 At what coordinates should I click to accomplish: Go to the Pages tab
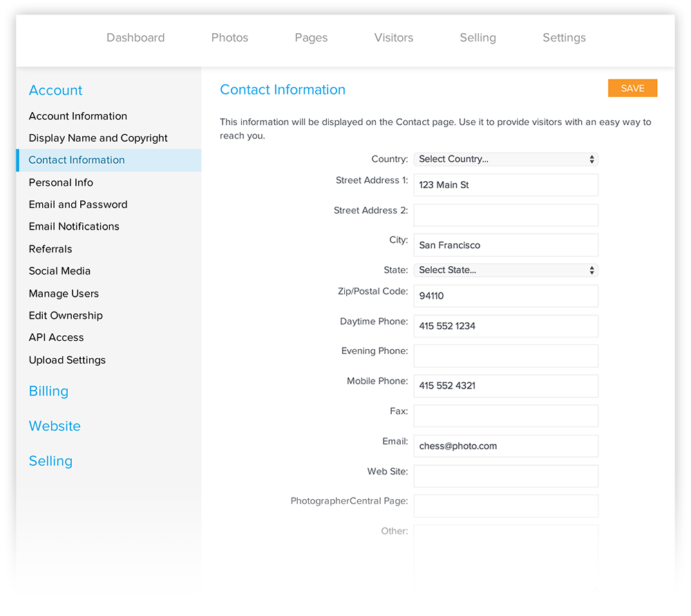pos(311,38)
